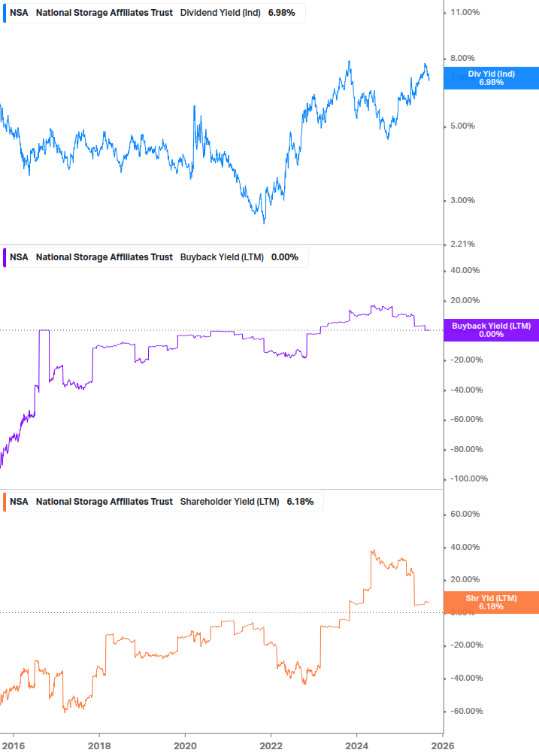Click the purple color bar in the Buyback Yield legend
Viewport: 539px width, 756px height.
5,257
